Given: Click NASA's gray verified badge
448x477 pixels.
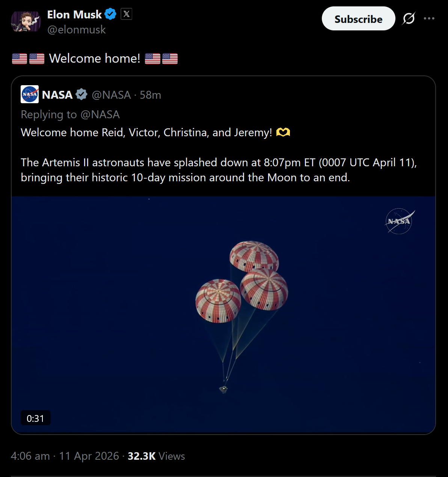Looking at the screenshot, I should coord(81,95).
